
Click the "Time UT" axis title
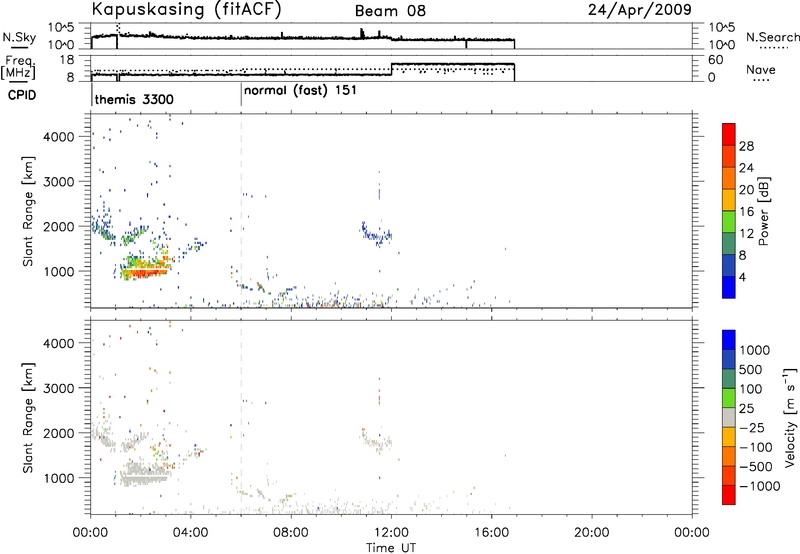coord(391,548)
